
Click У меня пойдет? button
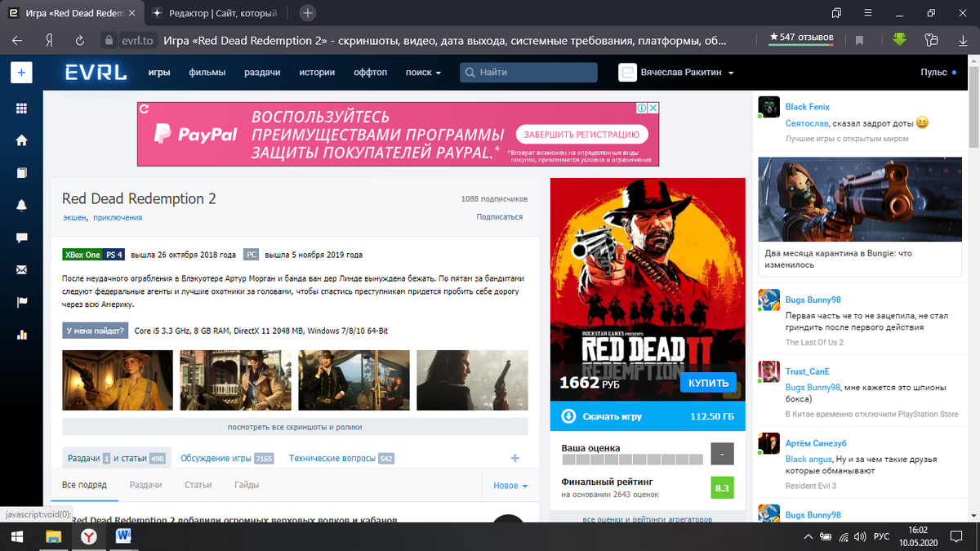click(96, 331)
